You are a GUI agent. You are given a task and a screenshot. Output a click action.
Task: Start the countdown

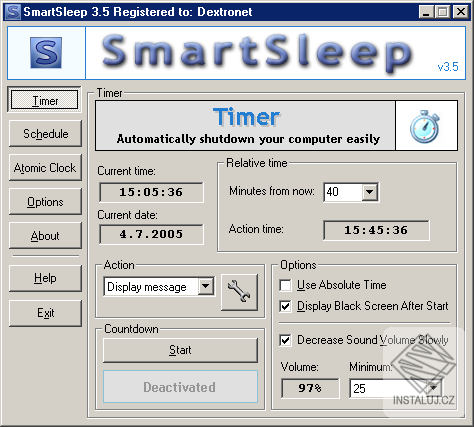click(x=180, y=350)
